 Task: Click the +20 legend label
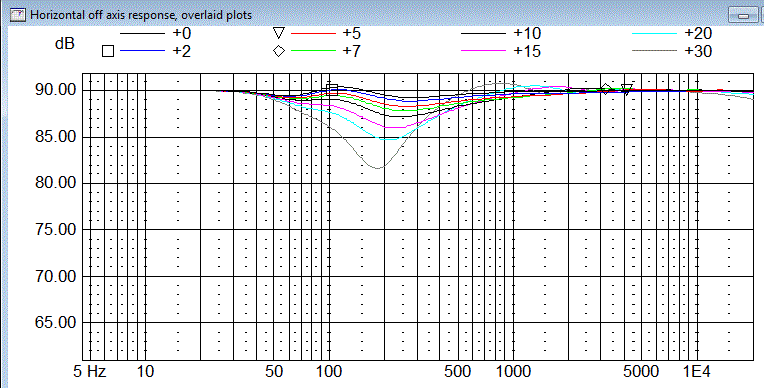pyautogui.click(x=698, y=33)
